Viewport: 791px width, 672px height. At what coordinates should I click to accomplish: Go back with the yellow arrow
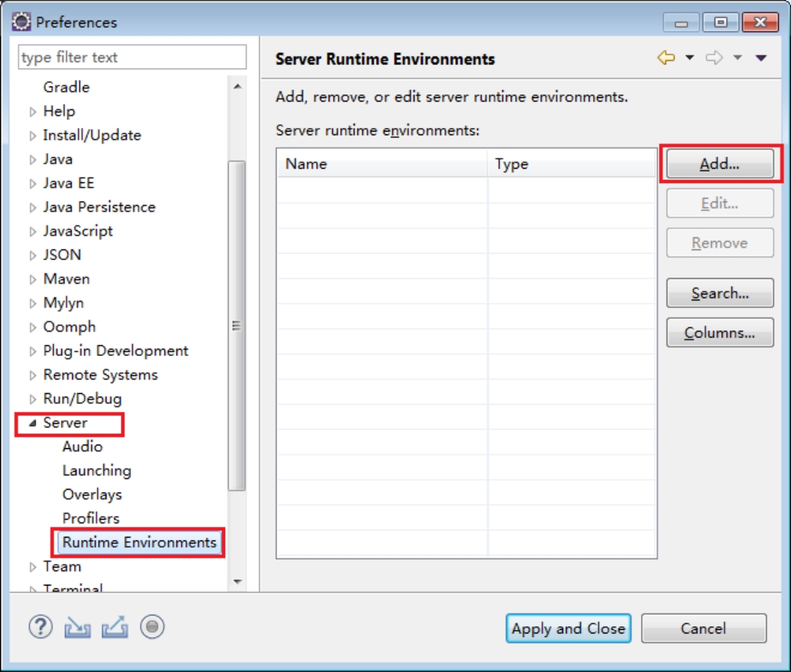667,58
